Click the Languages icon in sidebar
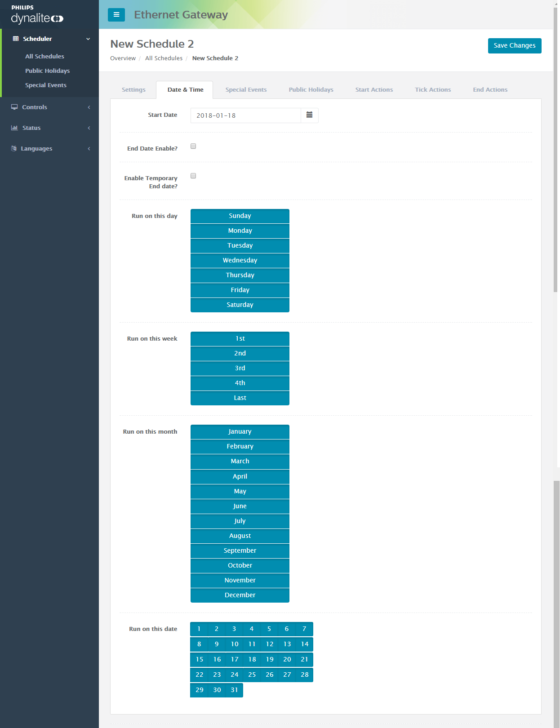 [x=14, y=149]
